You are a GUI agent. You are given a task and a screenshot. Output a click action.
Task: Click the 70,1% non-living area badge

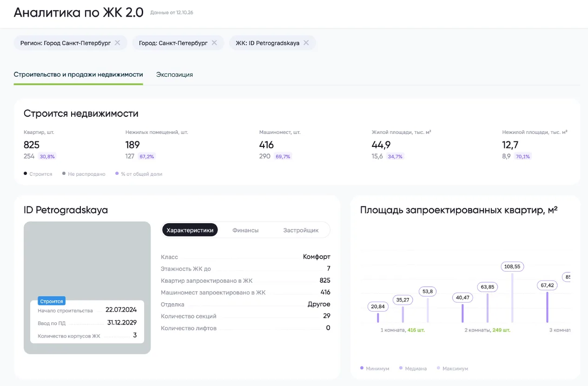pos(523,157)
